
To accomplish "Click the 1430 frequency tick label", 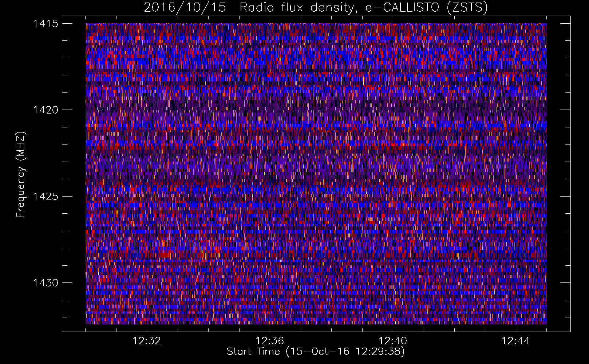I will click(46, 283).
